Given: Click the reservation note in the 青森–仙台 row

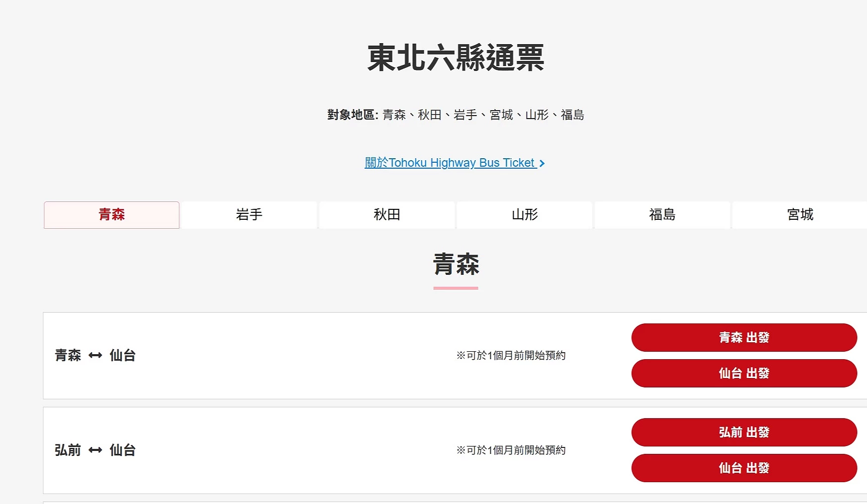Looking at the screenshot, I should tap(511, 356).
